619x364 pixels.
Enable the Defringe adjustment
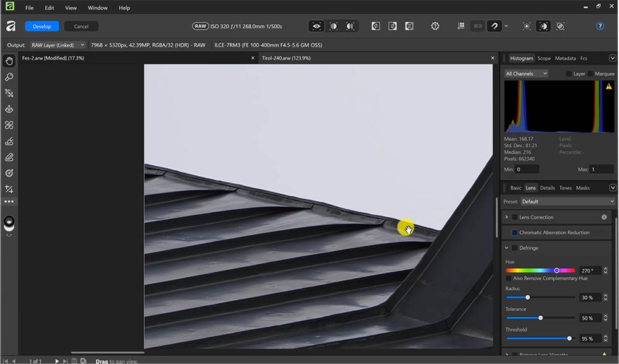[514, 248]
